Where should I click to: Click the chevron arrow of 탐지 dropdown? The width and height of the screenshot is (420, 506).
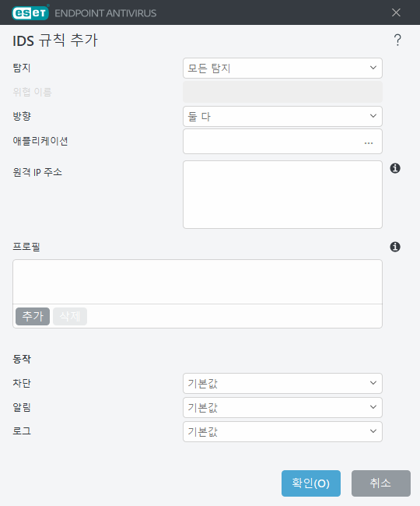[373, 68]
